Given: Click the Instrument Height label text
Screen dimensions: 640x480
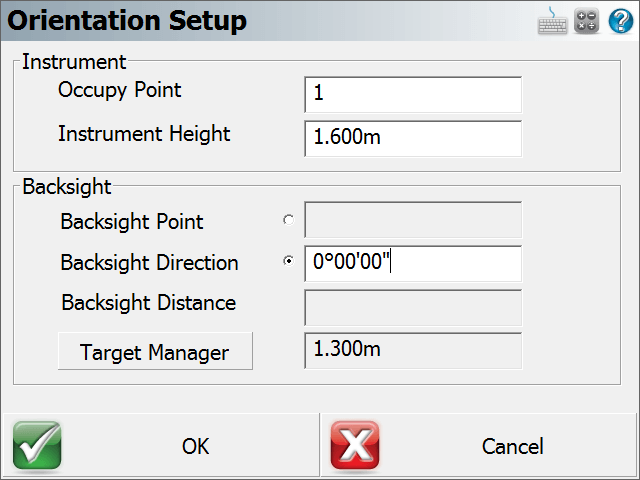Looking at the screenshot, I should coord(144,134).
